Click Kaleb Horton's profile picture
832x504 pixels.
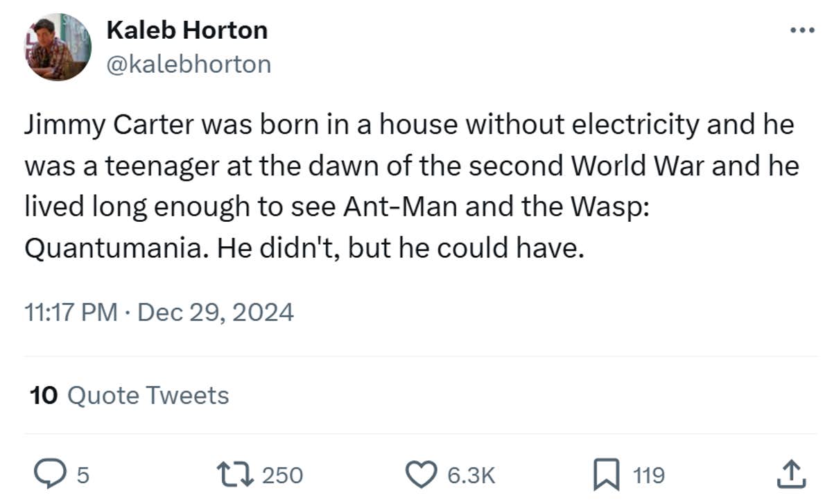[x=57, y=46]
